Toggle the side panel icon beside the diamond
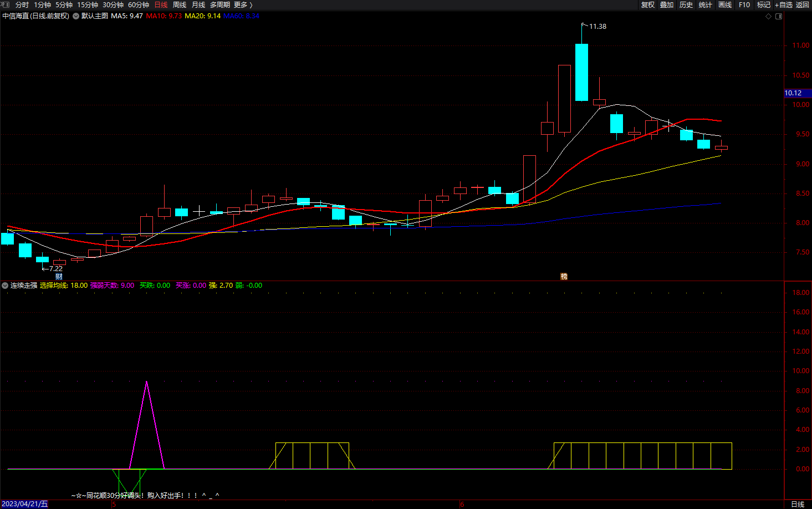 pos(779,16)
